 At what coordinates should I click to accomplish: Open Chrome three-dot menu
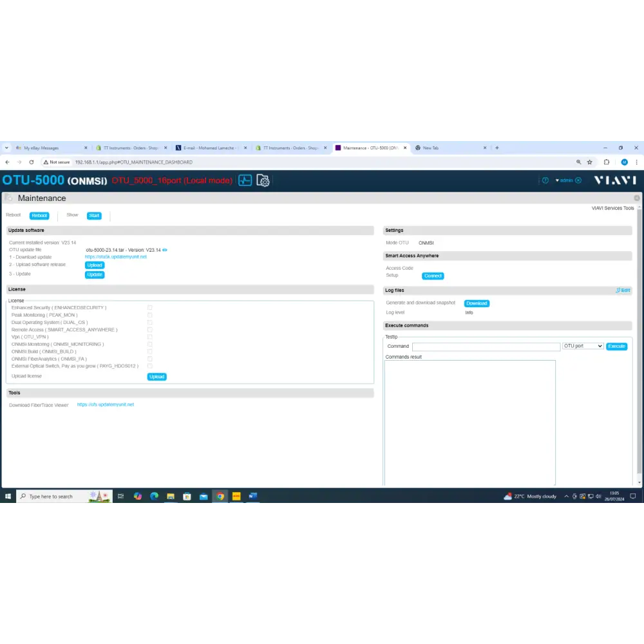[637, 162]
